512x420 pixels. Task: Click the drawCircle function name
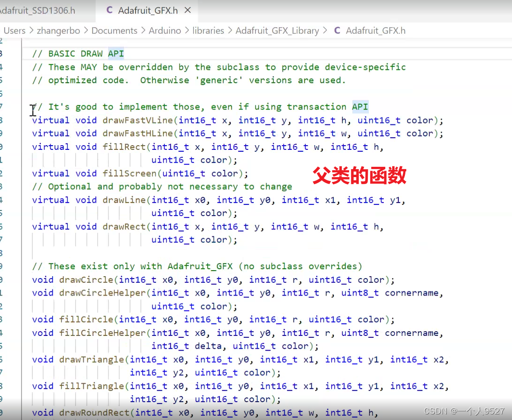pyautogui.click(x=86, y=280)
